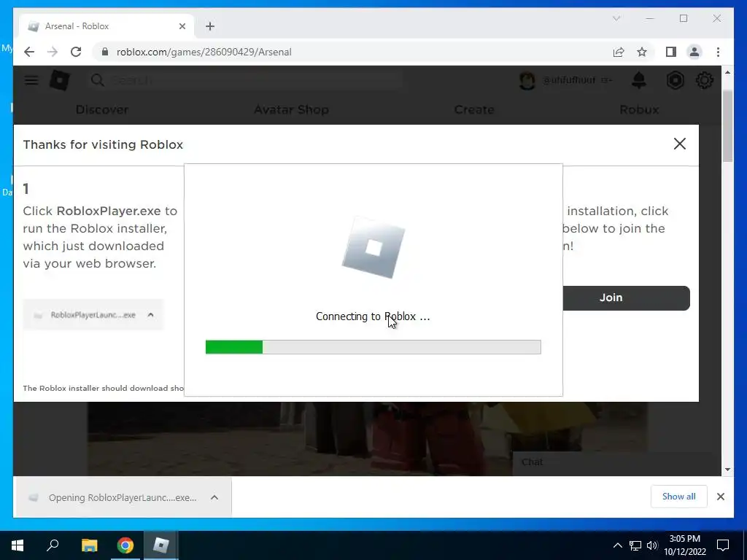The width and height of the screenshot is (747, 560).
Task: Close the Thanks for visiting Roblox dialog
Action: 680,144
